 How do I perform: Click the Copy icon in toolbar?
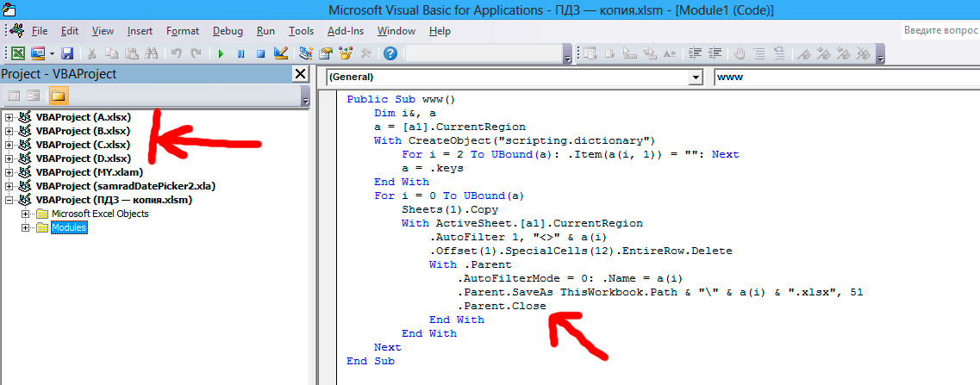[110, 53]
